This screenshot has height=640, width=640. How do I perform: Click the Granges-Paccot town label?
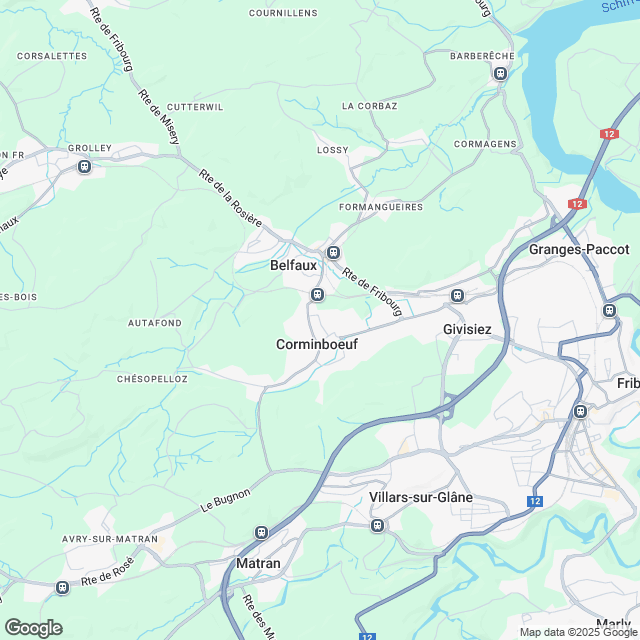(579, 249)
